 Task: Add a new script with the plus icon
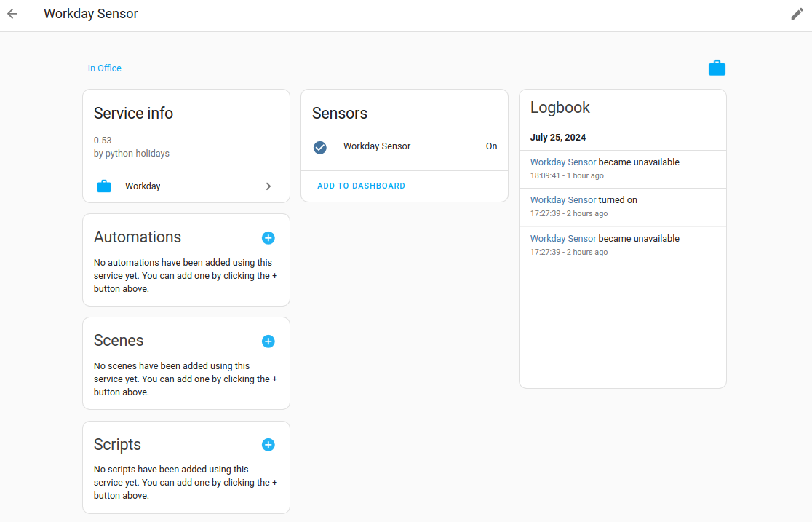268,444
